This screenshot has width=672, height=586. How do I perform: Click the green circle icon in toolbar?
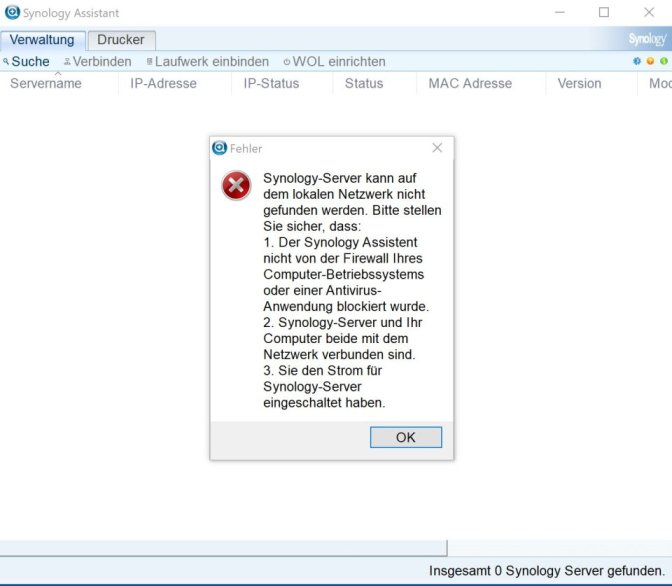coord(664,61)
